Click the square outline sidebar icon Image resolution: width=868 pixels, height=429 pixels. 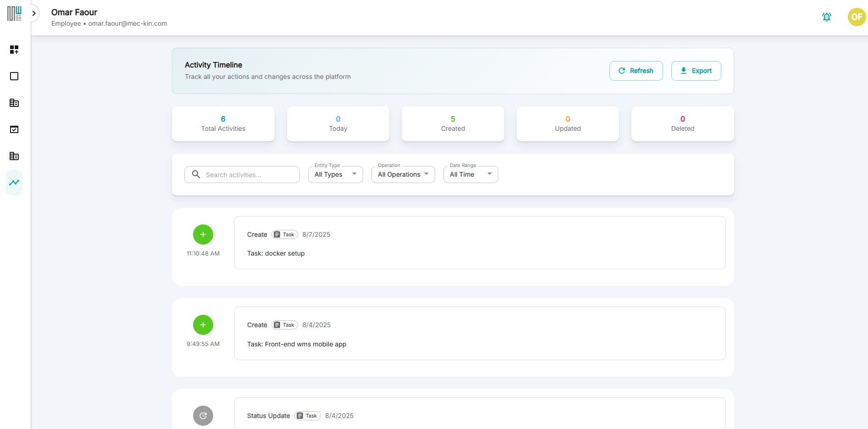(x=14, y=76)
